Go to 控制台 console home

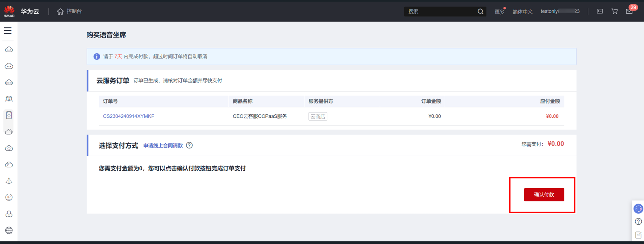70,11
